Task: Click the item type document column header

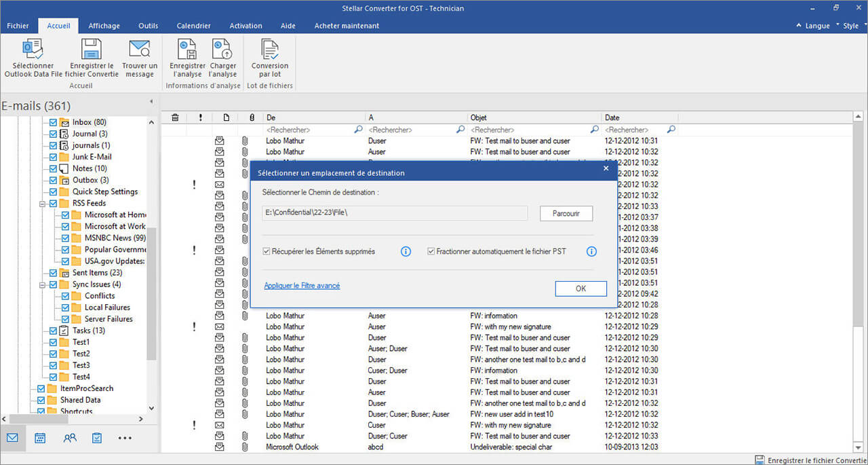Action: pyautogui.click(x=226, y=117)
